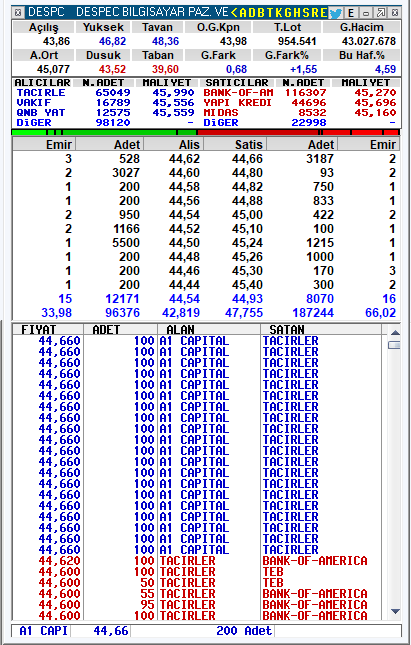
Task: Click the trade row at price 44,620
Action: [197, 561]
